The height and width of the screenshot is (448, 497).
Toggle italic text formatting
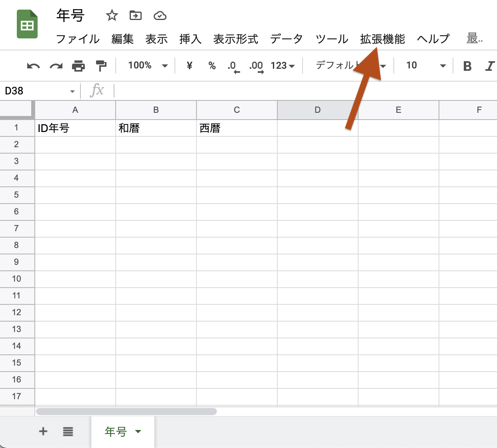click(489, 66)
